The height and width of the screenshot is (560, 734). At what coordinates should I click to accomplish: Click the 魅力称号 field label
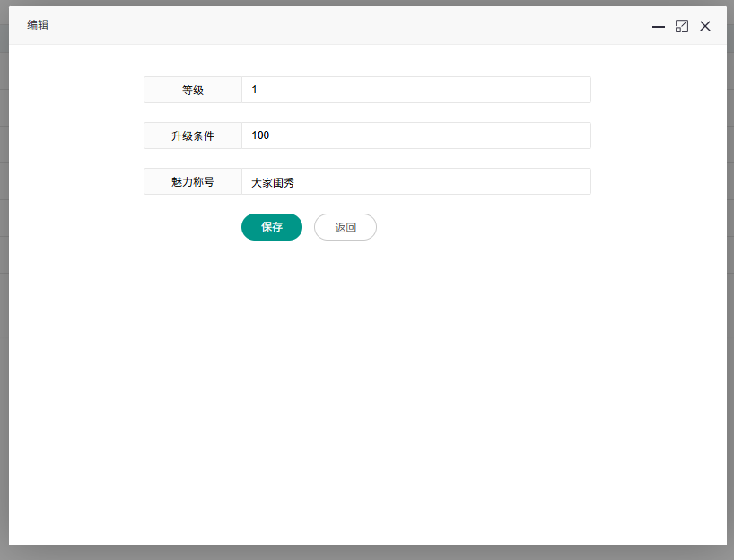(193, 181)
